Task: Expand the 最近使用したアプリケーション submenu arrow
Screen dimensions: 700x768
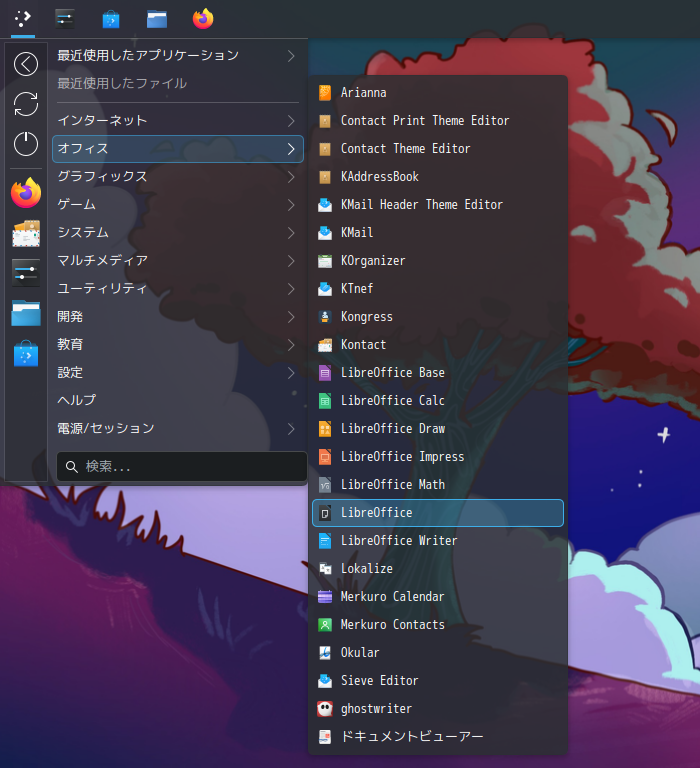Action: (291, 56)
